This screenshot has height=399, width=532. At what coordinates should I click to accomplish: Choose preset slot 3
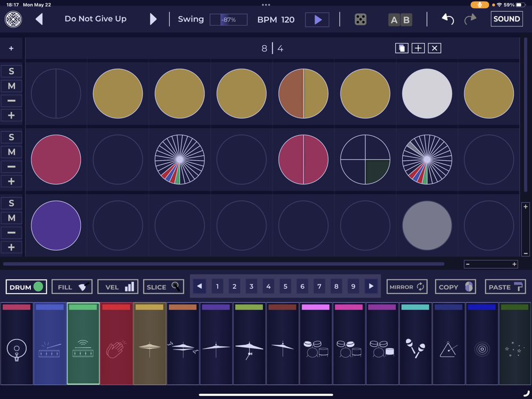tap(252, 286)
